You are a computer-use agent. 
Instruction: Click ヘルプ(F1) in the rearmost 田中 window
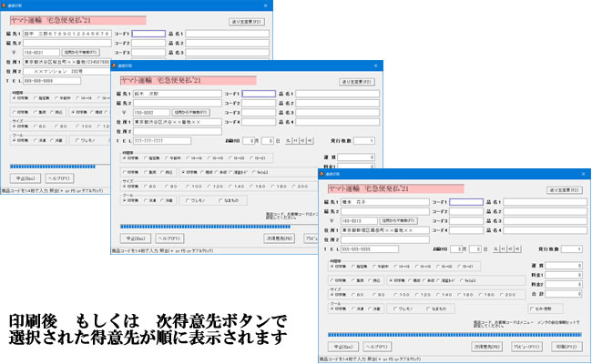(57, 177)
